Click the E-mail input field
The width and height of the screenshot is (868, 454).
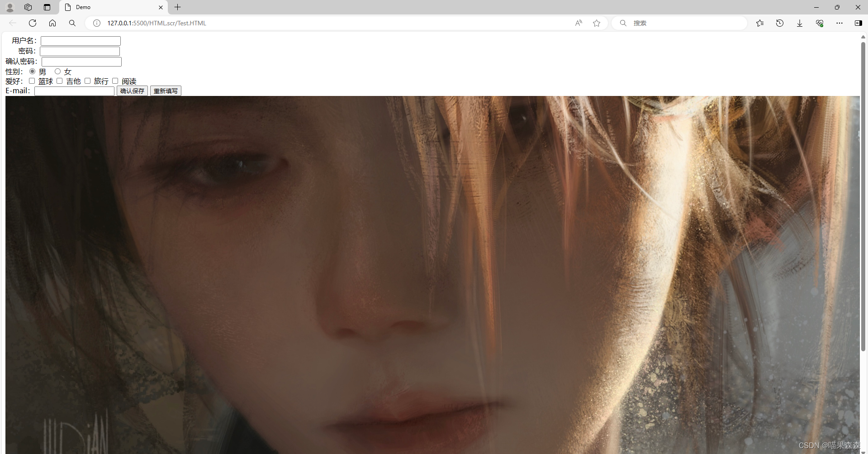[x=74, y=91]
